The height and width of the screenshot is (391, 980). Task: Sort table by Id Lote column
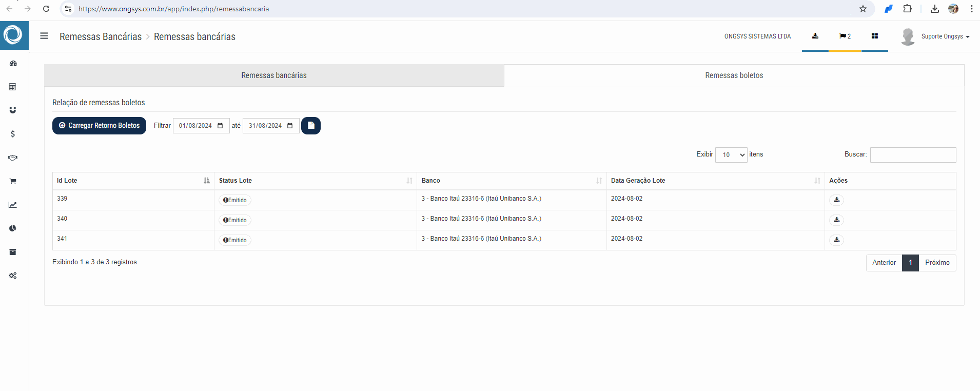pos(133,181)
